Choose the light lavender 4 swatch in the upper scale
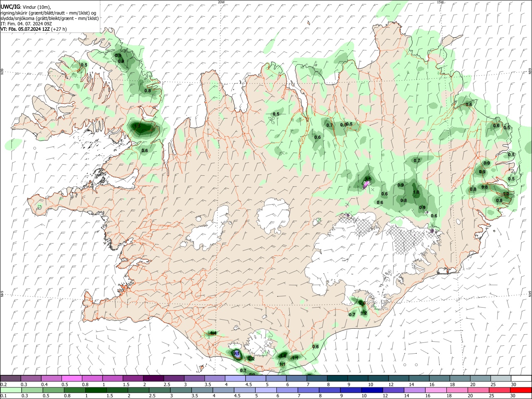The image size is (532, 399). point(234,379)
